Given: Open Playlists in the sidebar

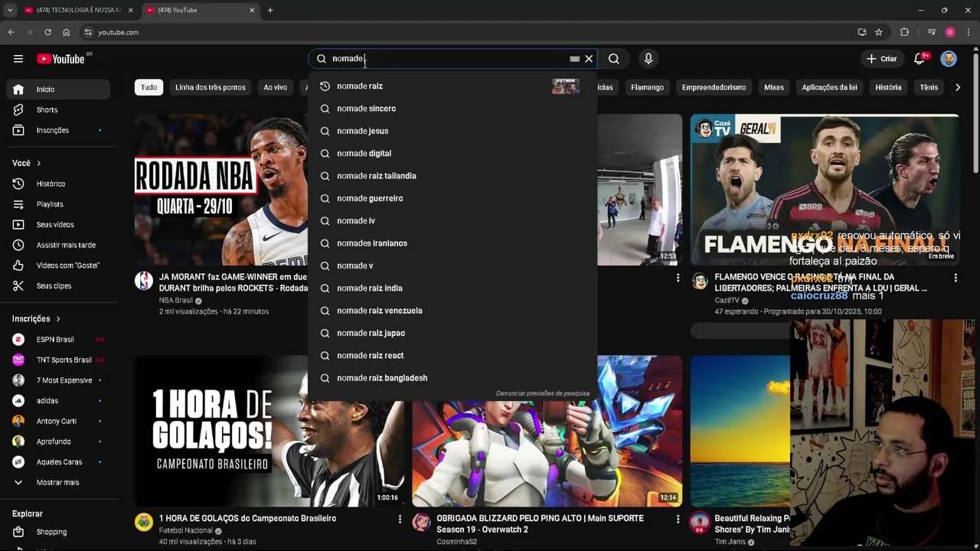Looking at the screenshot, I should pos(58,204).
